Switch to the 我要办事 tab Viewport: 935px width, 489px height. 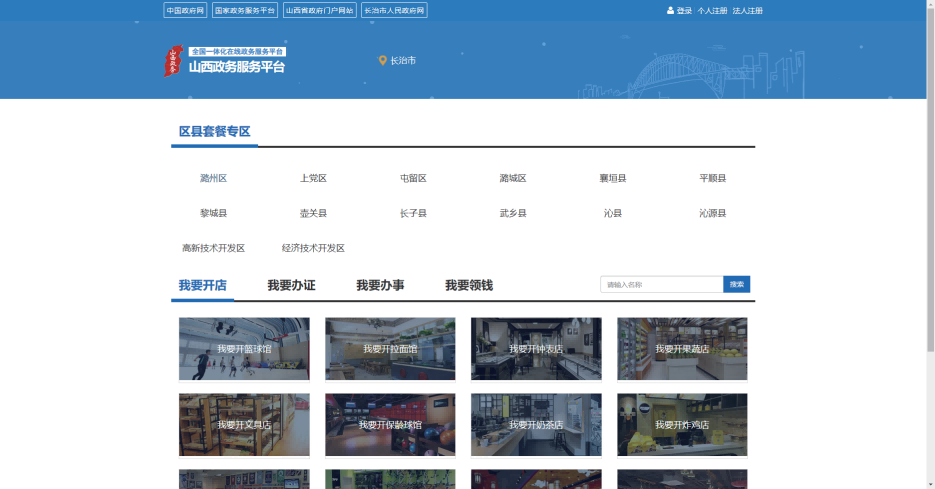[x=380, y=286]
